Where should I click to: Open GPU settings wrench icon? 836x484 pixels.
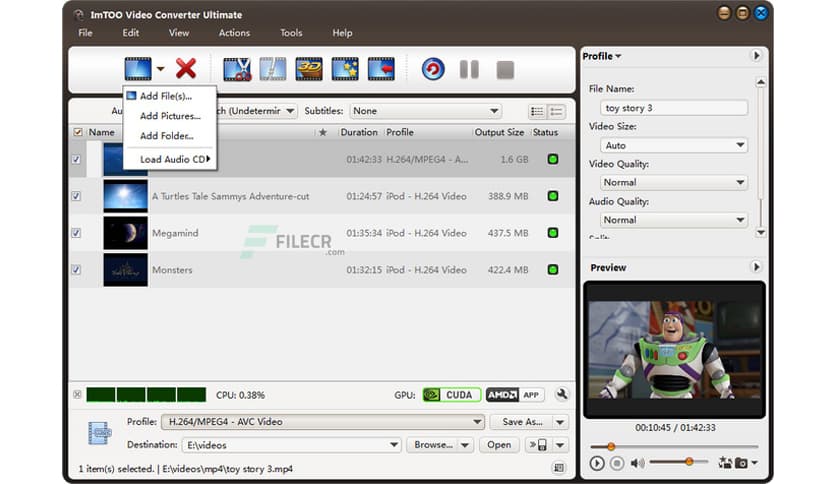point(561,394)
